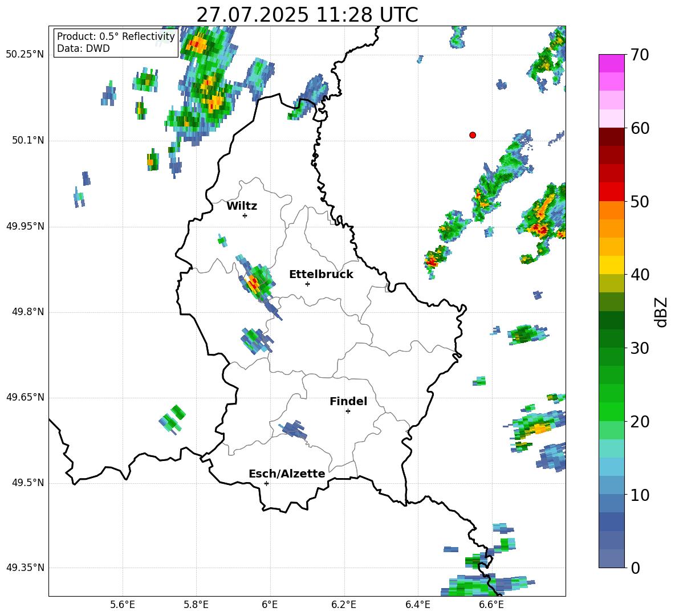
Task: Click the Findel station cross marker
Action: pyautogui.click(x=348, y=411)
